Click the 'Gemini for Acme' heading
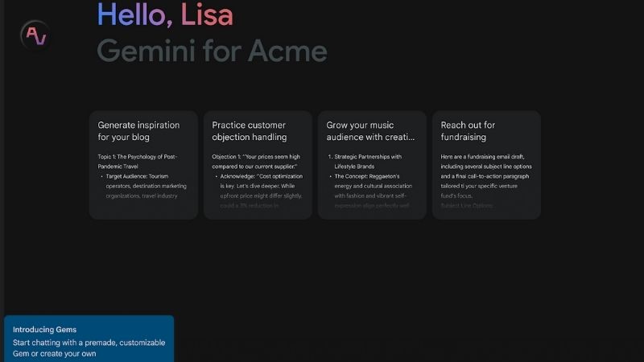Image resolution: width=644 pixels, height=362 pixels. click(x=212, y=51)
